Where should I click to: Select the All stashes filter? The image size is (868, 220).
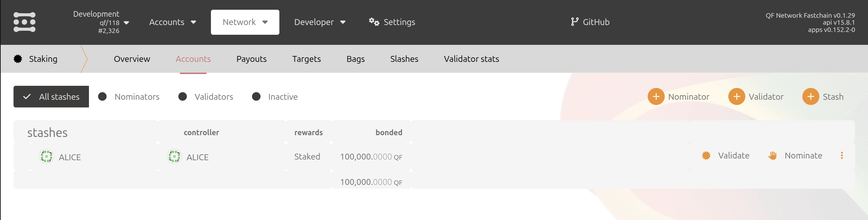51,96
